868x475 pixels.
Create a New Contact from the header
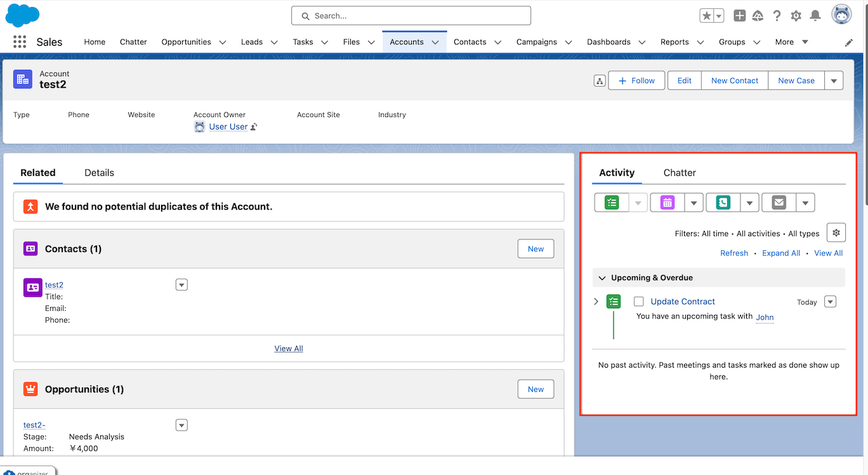(x=735, y=81)
